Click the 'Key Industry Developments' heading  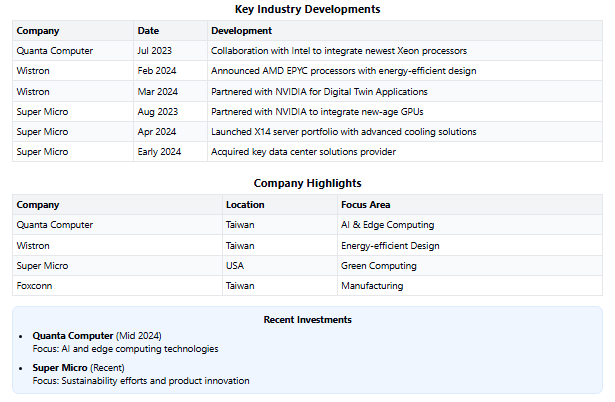coord(307,9)
